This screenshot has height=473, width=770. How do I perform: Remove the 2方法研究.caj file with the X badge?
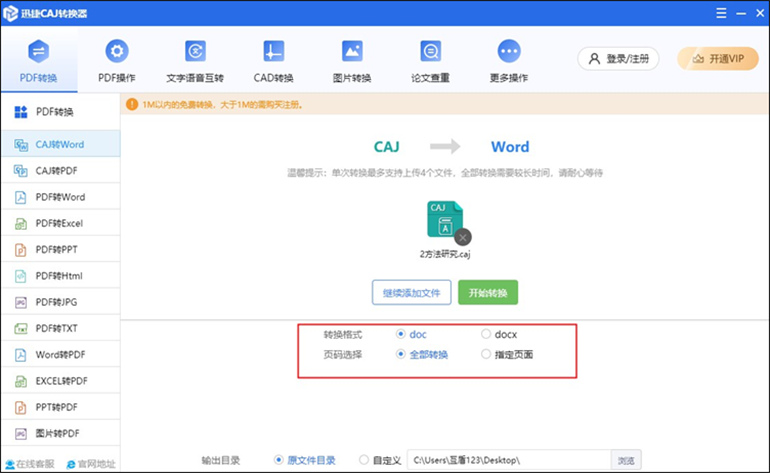[463, 237]
